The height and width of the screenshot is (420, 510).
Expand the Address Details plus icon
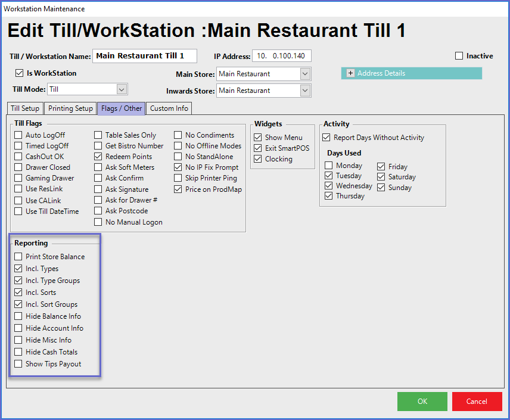point(350,73)
